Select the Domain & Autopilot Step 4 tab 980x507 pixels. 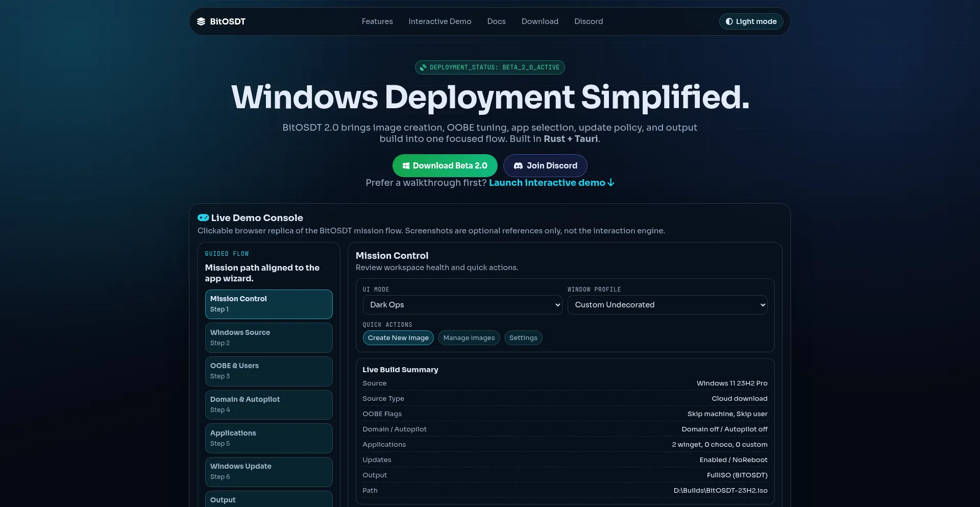[x=269, y=405]
